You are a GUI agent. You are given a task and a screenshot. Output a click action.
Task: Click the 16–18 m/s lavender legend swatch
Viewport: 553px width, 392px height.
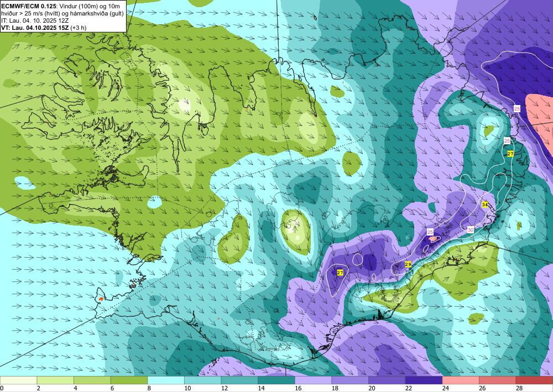[313, 380]
